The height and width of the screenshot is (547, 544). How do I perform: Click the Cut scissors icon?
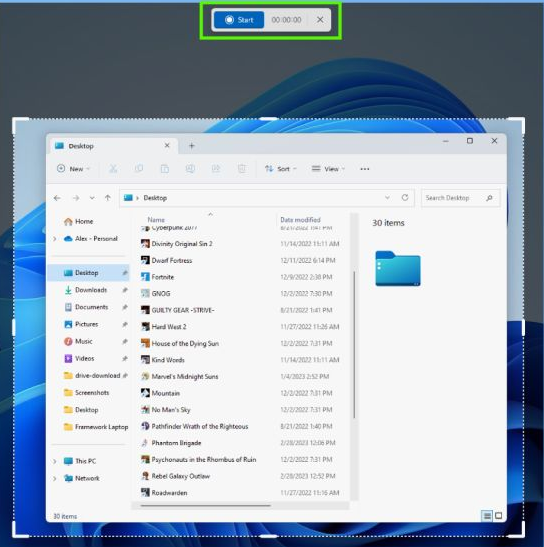pos(113,169)
